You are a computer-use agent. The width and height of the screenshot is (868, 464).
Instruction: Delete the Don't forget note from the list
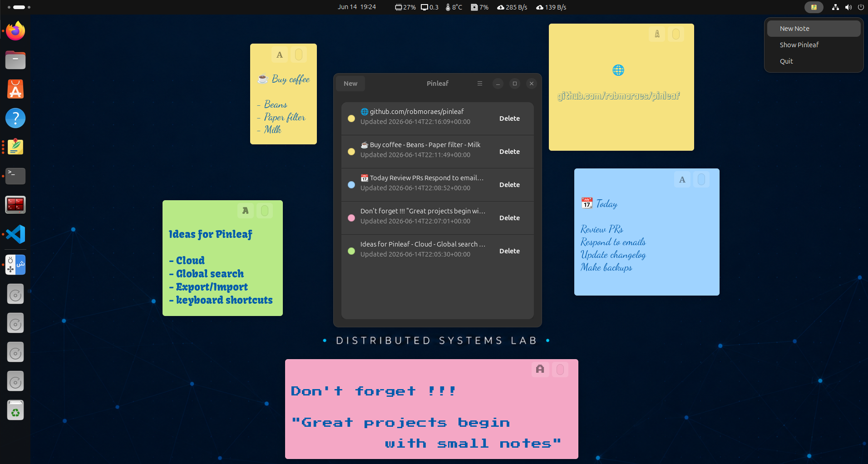509,218
